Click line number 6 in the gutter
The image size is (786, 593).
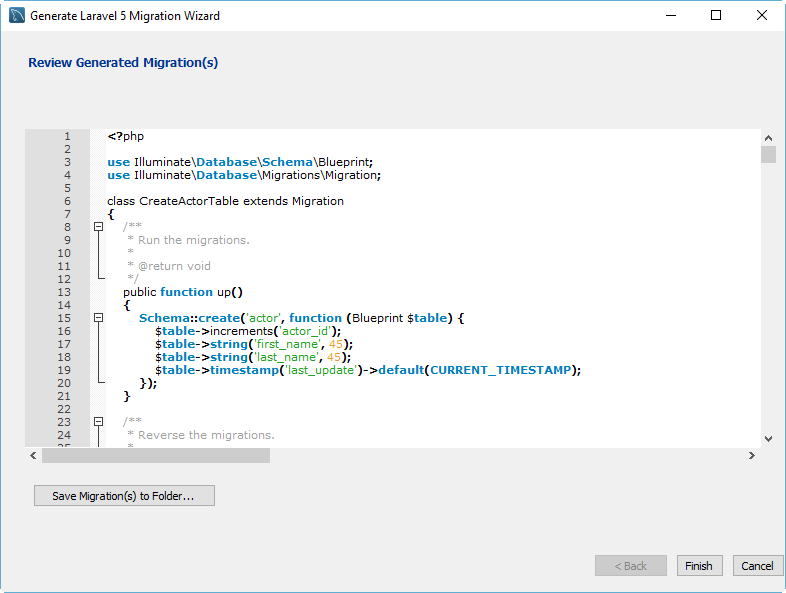68,201
